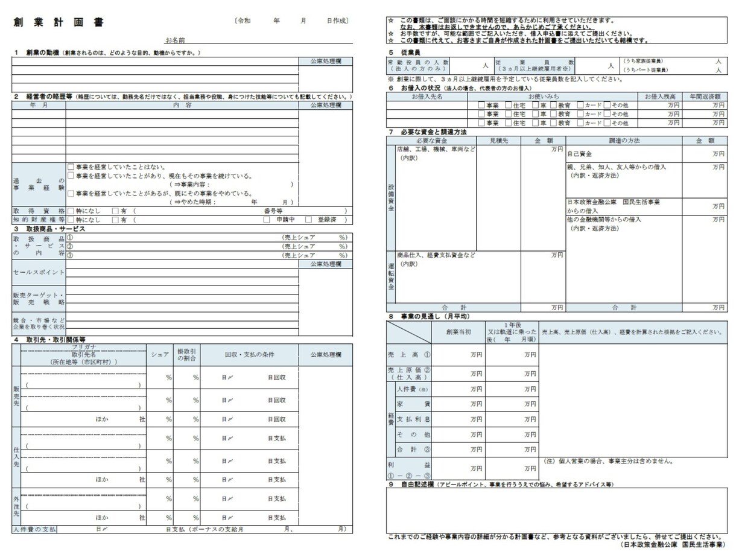Click the 店舗、工場、機械、車両など amount cell
Screen dimensions: 736x560
pyautogui.click(x=543, y=198)
